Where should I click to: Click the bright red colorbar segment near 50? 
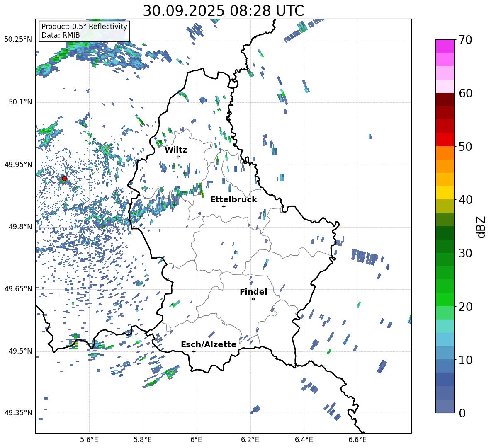[445, 140]
